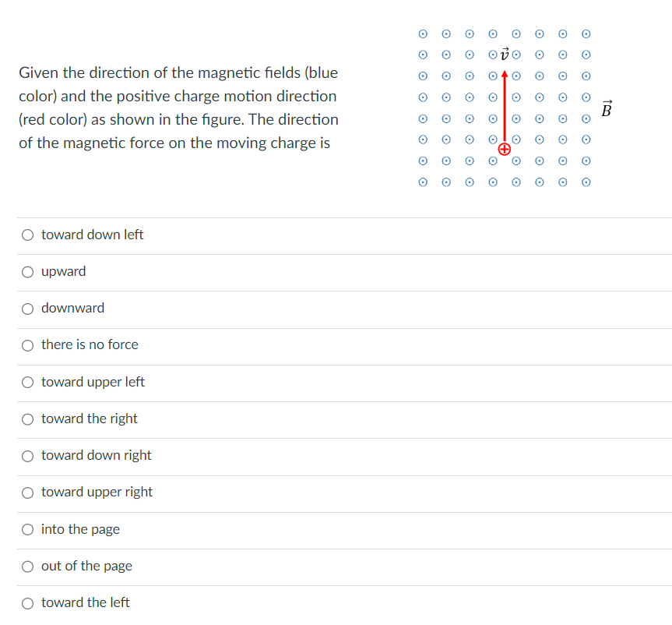Select the 'toward the left' option
Viewport: 672px width, 625px height.
coord(27,602)
